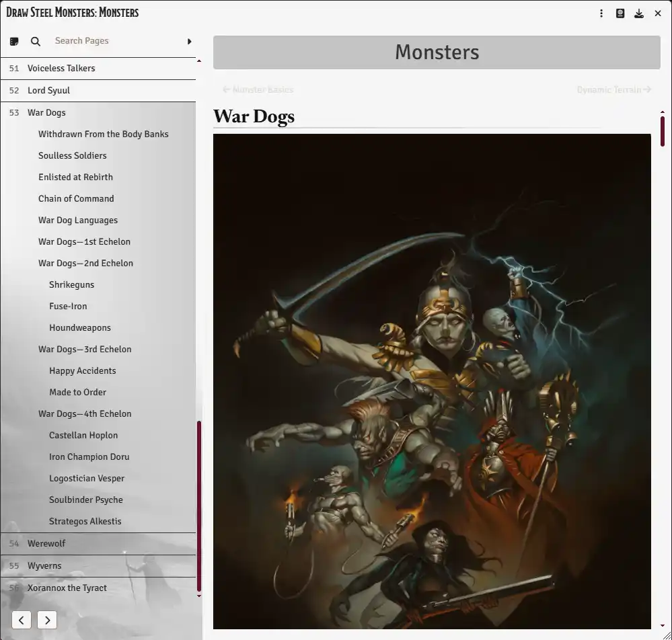Collapse the War Dogs page entry
This screenshot has height=640, width=672.
48,112
